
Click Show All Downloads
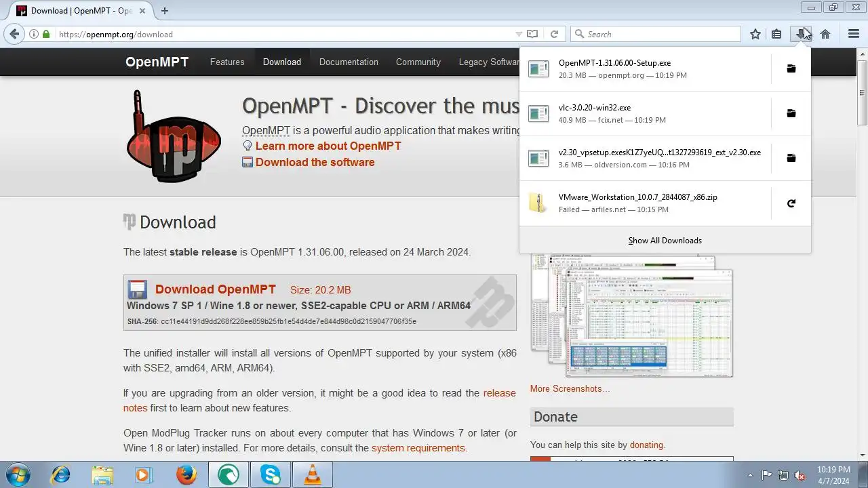[x=665, y=241]
